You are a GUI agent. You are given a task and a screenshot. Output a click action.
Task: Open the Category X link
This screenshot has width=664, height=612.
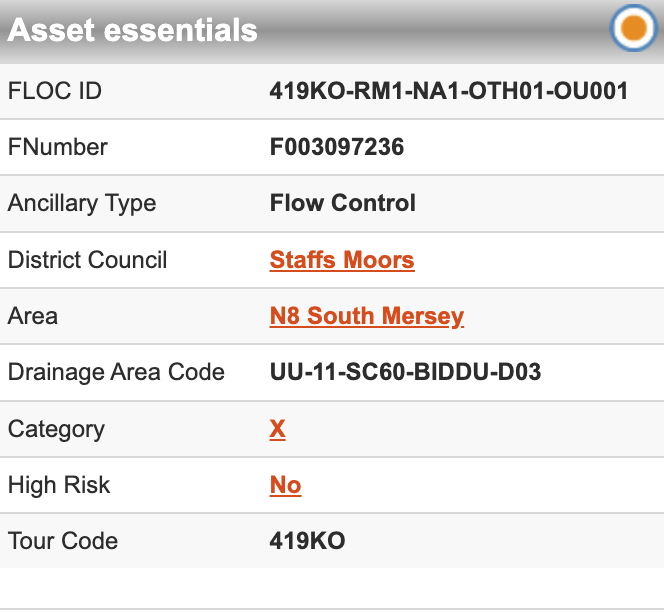click(277, 429)
